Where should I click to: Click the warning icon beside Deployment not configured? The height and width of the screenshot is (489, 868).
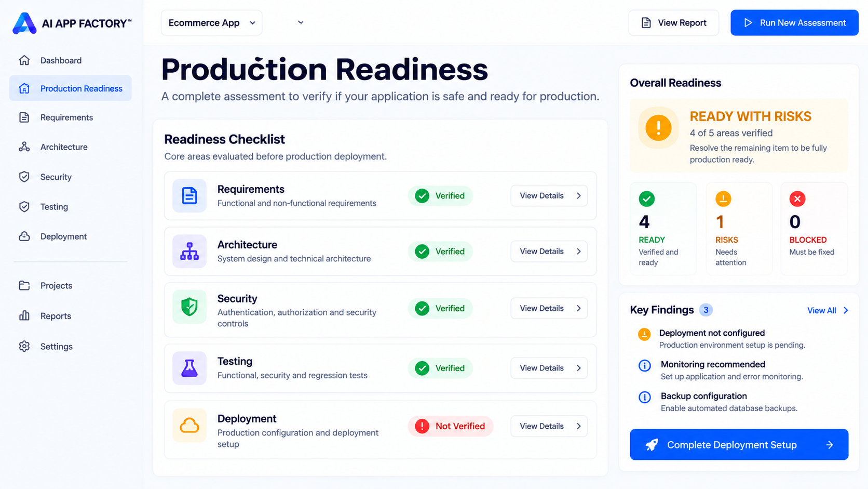[644, 335]
